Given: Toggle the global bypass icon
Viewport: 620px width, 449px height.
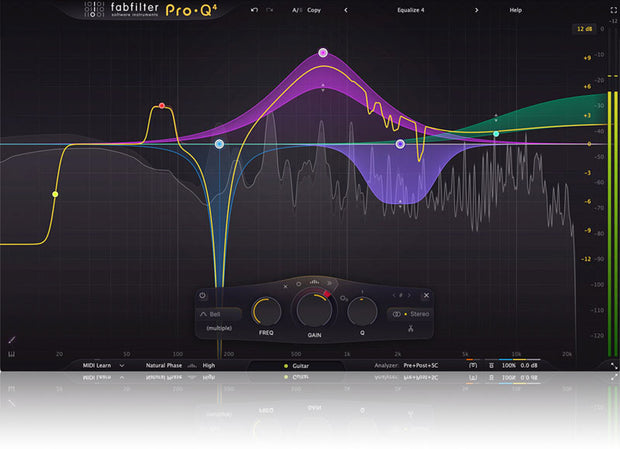Looking at the screenshot, I should tap(473, 366).
